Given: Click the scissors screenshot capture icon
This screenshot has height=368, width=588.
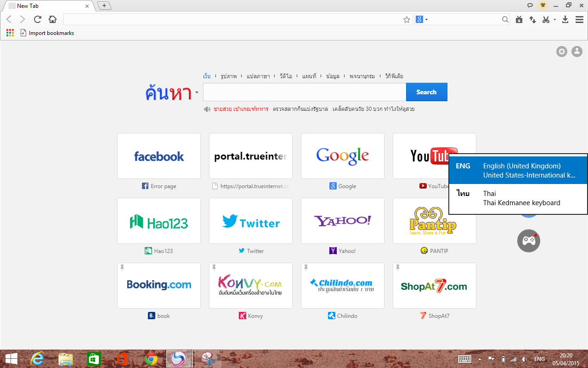Looking at the screenshot, I should click(x=546, y=19).
